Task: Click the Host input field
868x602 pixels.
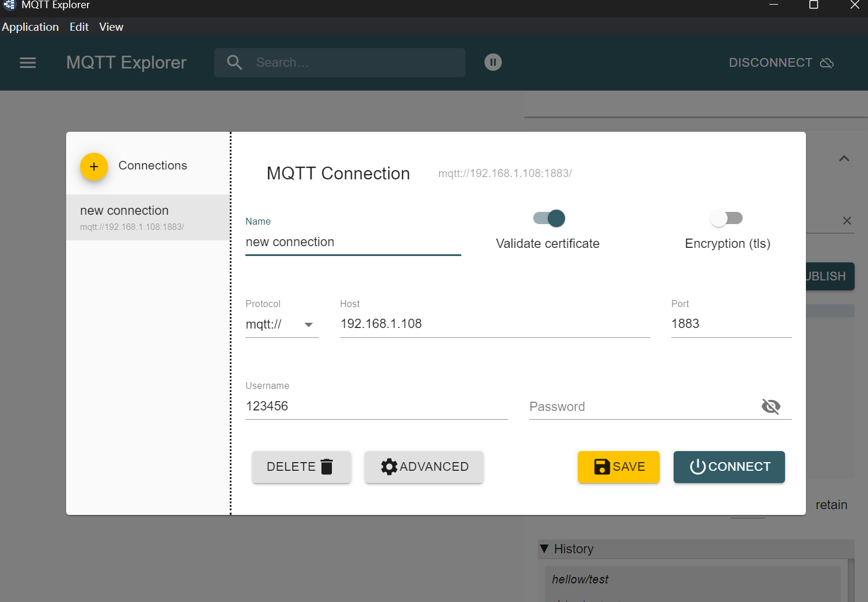Action: click(494, 324)
